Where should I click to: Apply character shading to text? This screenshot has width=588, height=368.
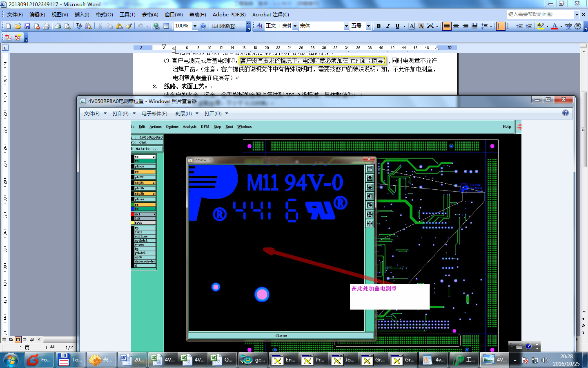pos(421,26)
